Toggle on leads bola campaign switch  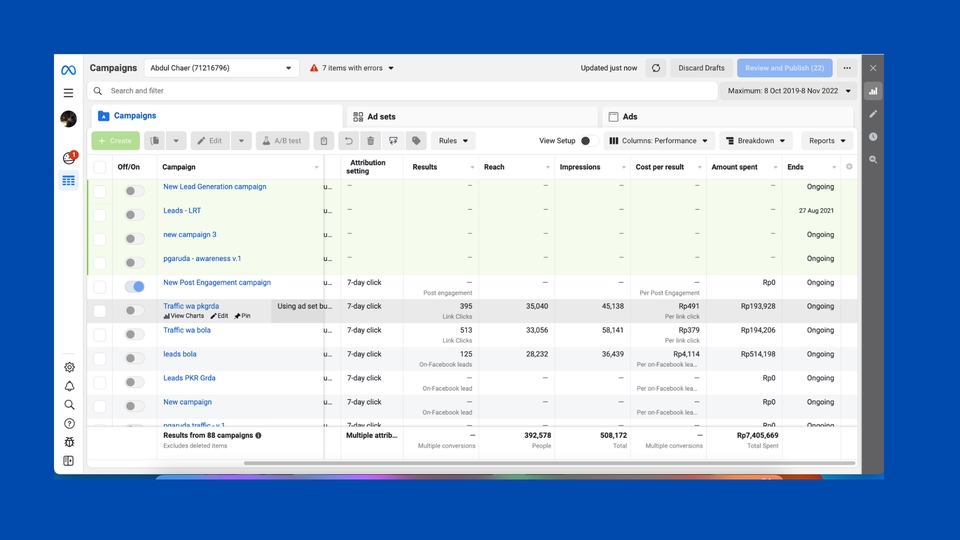[x=135, y=358]
